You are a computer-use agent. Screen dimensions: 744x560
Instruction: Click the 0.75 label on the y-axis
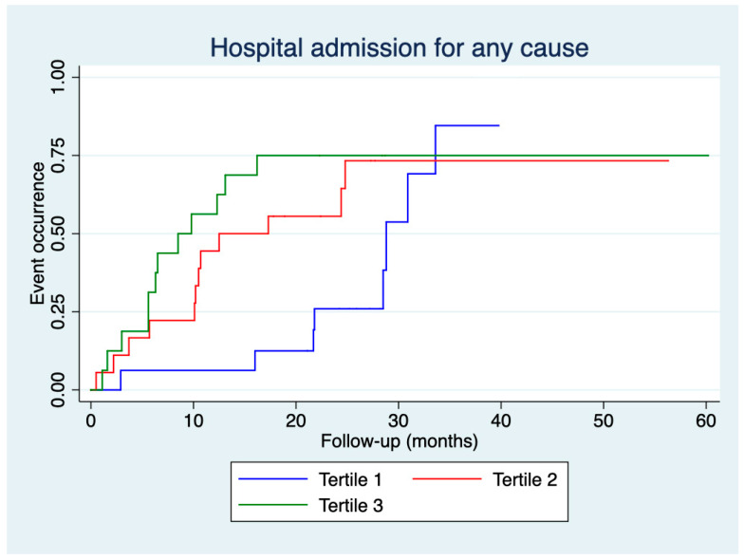click(x=57, y=156)
